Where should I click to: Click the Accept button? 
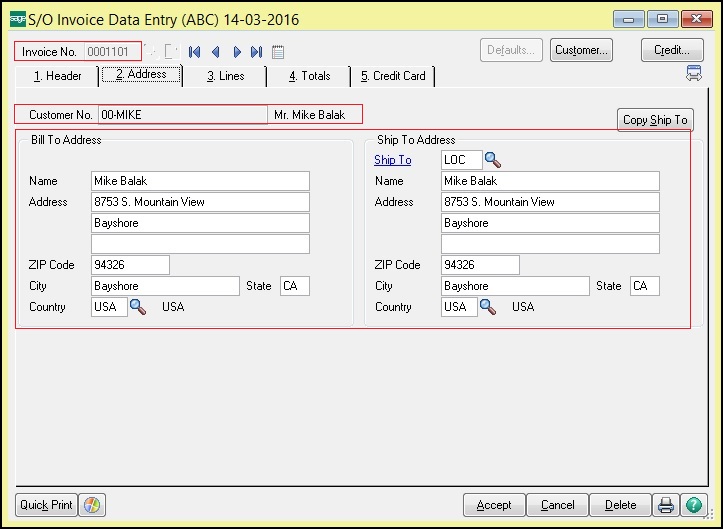[x=494, y=505]
